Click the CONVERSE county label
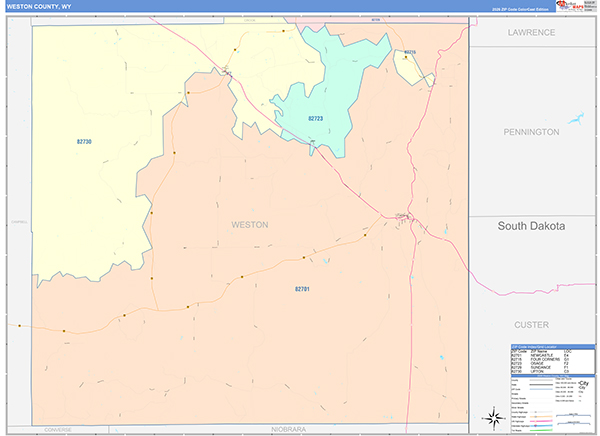 pos(58,430)
